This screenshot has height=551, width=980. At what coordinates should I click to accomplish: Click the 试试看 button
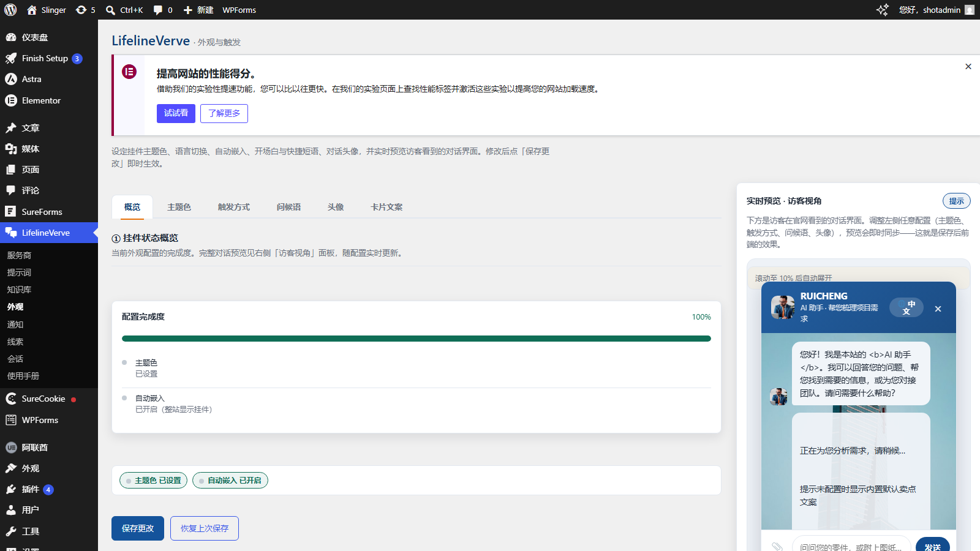click(176, 113)
